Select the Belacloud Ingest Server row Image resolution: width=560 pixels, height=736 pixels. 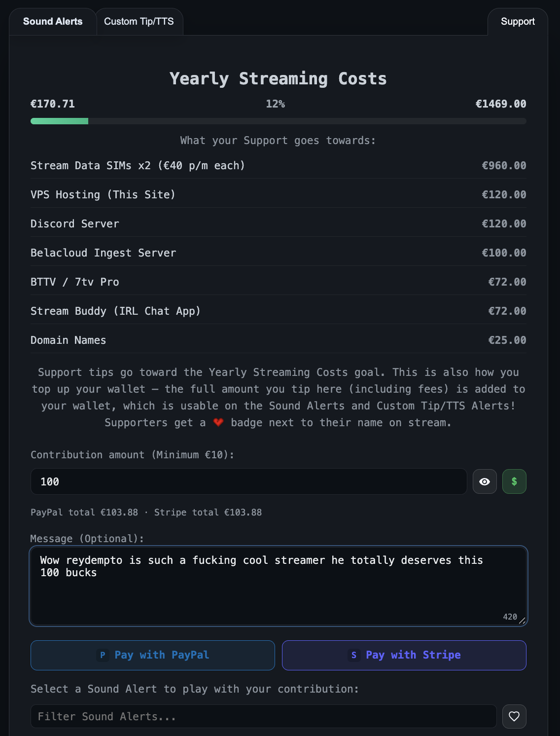click(279, 253)
